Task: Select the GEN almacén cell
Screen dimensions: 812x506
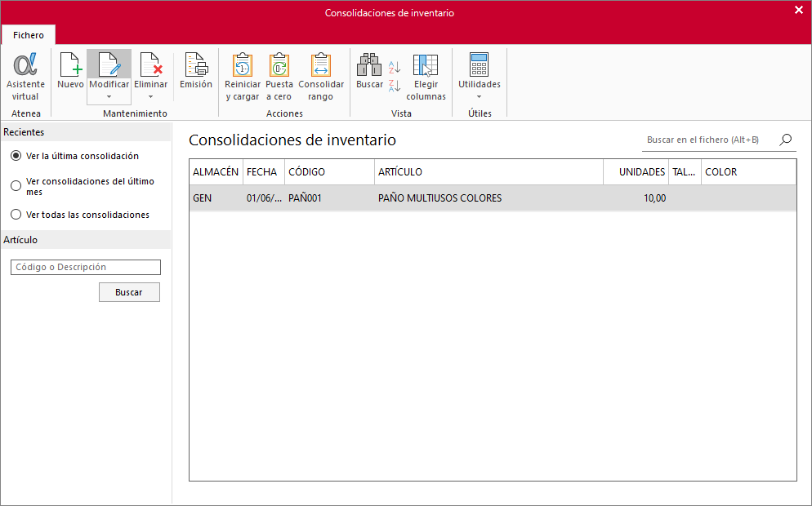Action: [216, 198]
